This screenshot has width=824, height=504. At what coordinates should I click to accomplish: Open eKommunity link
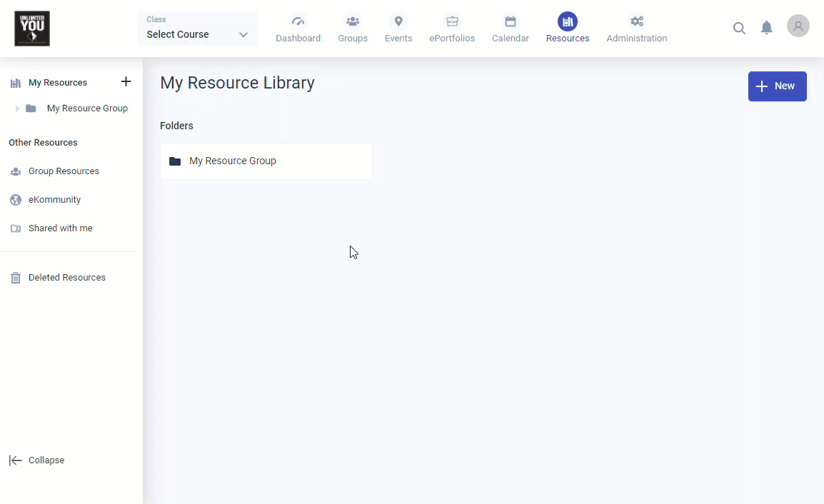coord(55,200)
